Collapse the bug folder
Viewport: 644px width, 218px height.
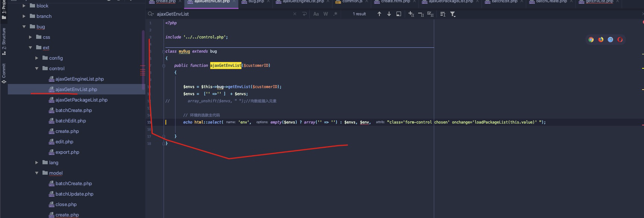click(24, 27)
